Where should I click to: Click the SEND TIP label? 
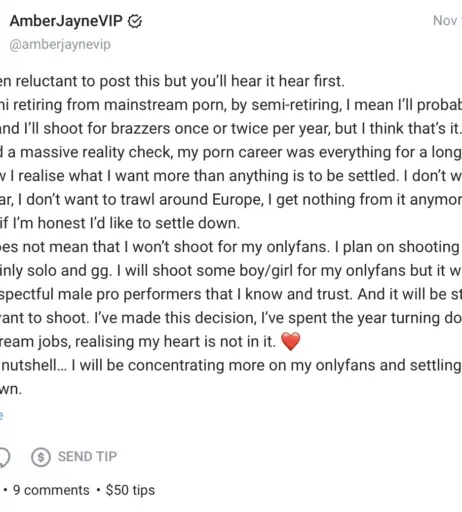[x=87, y=457]
